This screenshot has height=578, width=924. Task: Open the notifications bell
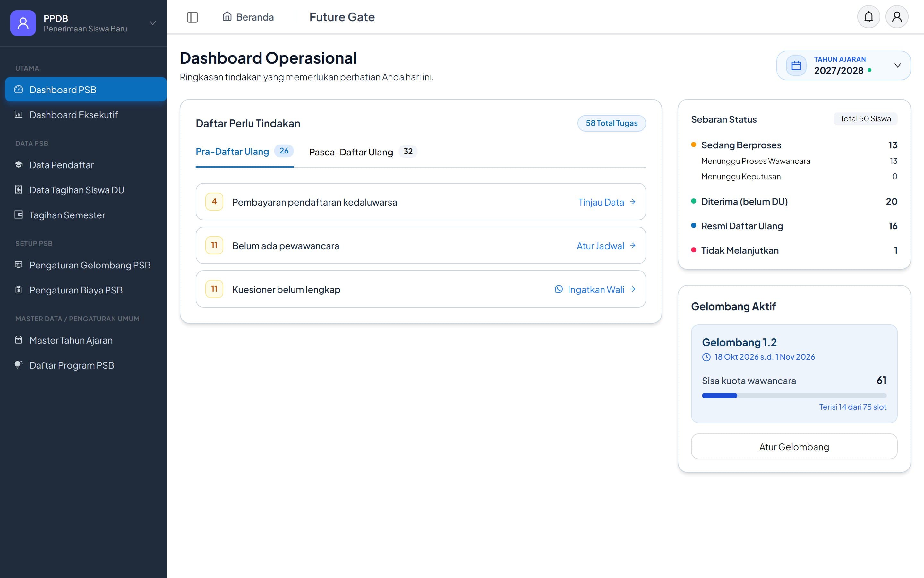click(868, 17)
